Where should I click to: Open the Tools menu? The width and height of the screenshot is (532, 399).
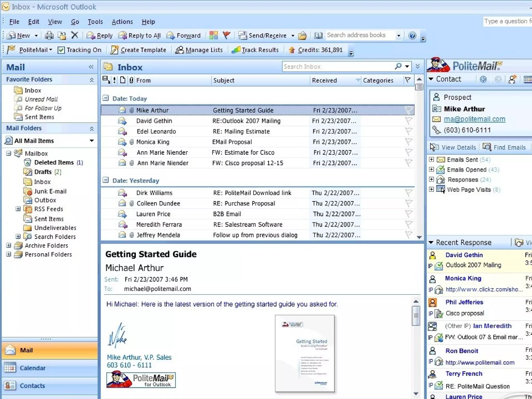click(x=95, y=22)
